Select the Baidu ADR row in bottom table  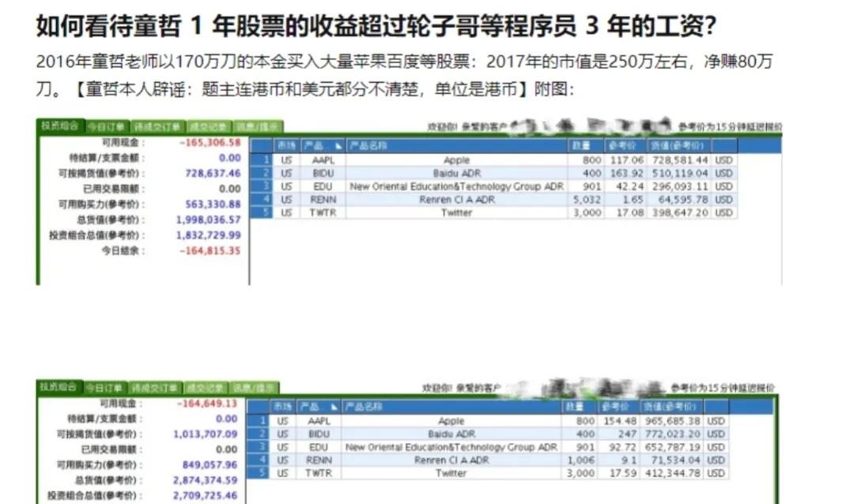pyautogui.click(x=451, y=433)
